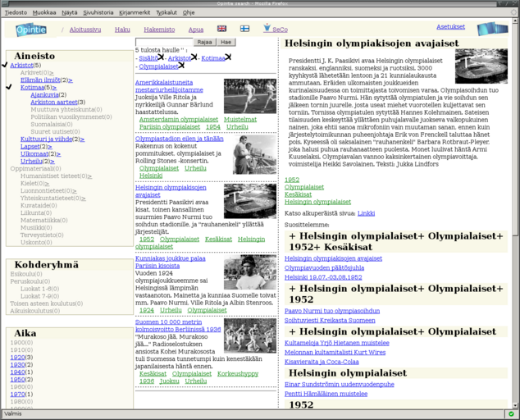The height and width of the screenshot is (420, 520).
Task: Click the Korkeushyppy tag
Action: (x=238, y=374)
